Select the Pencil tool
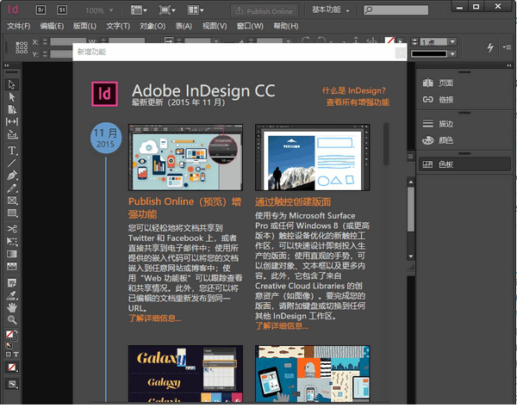This screenshot has width=517, height=420. pyautogui.click(x=12, y=188)
